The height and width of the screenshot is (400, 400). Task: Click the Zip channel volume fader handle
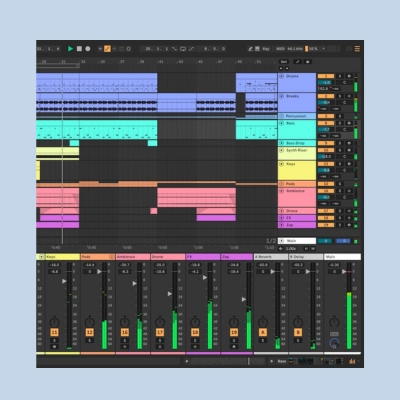244,299
